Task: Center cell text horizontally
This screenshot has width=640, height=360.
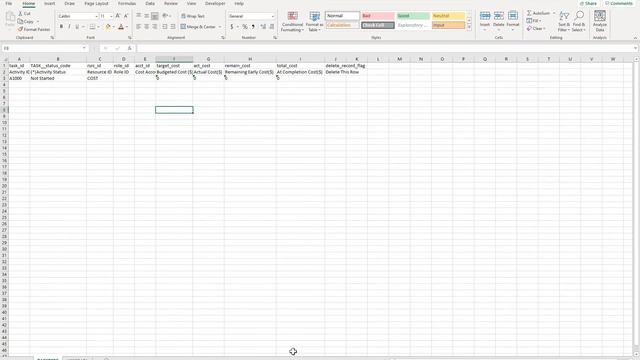Action: 147,27
